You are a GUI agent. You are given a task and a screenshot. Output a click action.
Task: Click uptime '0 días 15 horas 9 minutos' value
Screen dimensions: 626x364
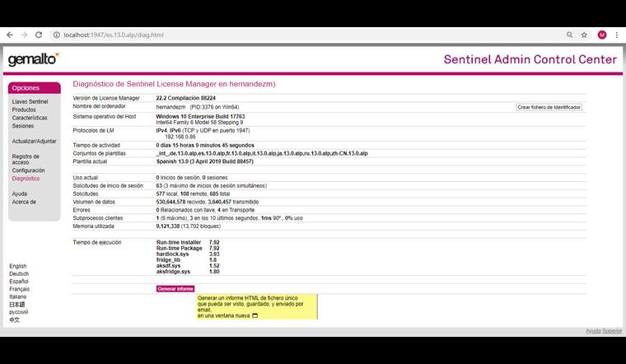pyautogui.click(x=205, y=145)
